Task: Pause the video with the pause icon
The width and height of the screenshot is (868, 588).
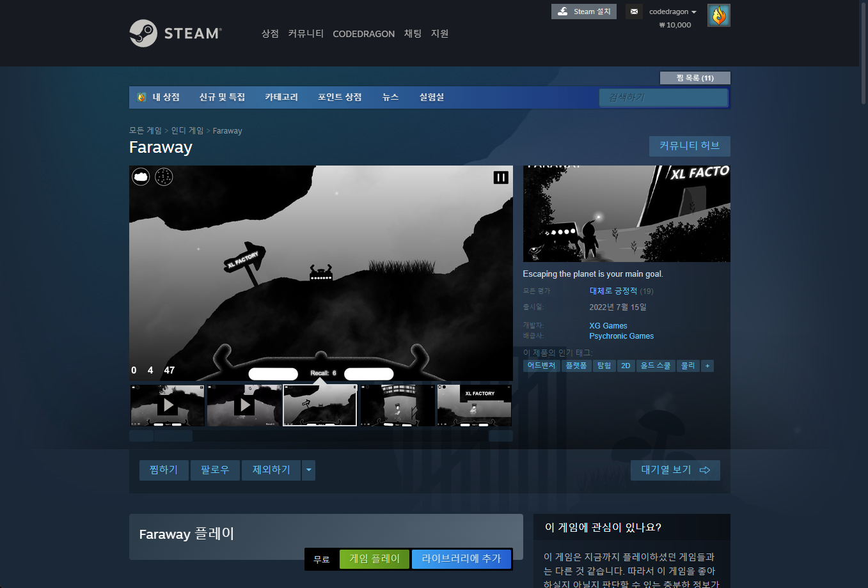Action: coord(501,177)
